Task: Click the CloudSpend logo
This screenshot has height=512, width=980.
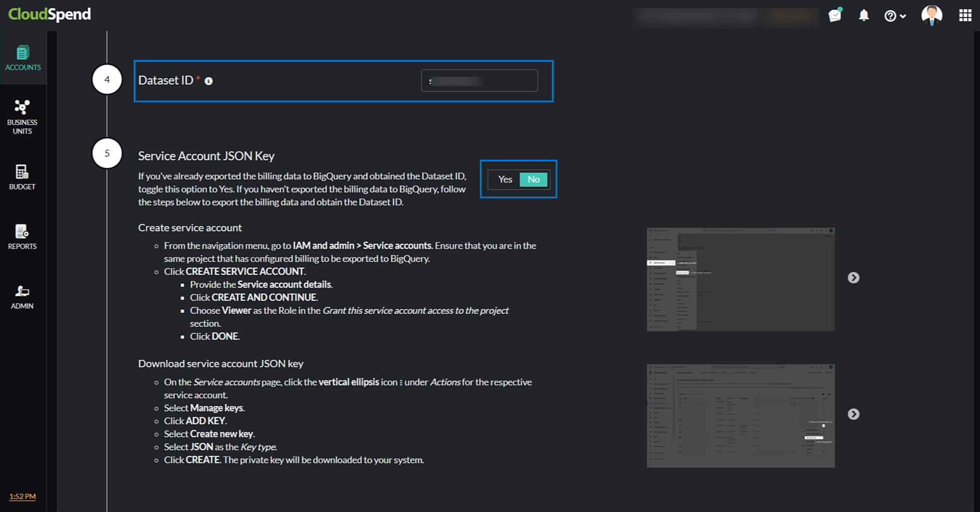Action: coord(49,14)
